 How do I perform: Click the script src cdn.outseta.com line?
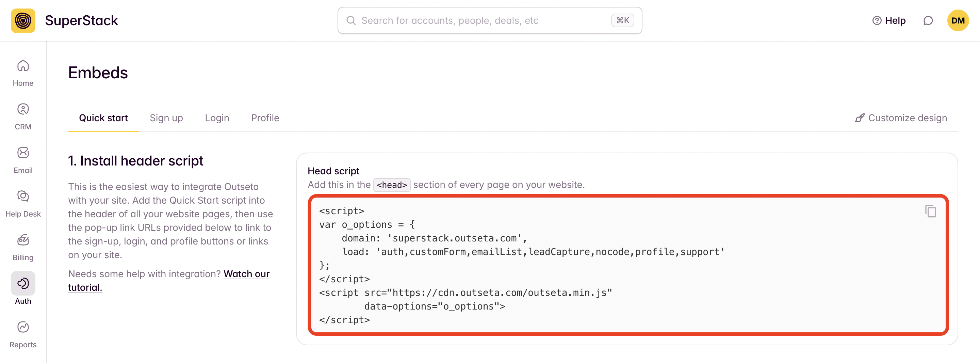(x=465, y=293)
